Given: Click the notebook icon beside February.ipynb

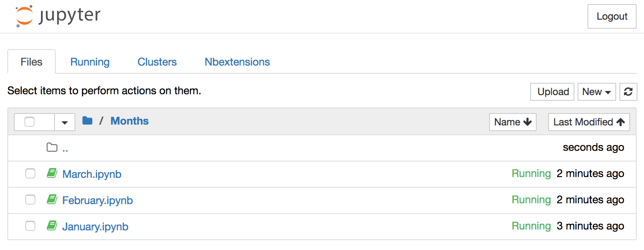Looking at the screenshot, I should tap(52, 200).
